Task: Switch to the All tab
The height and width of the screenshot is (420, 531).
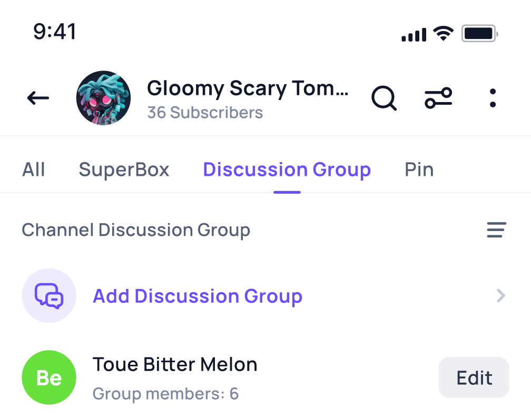Action: [x=34, y=169]
